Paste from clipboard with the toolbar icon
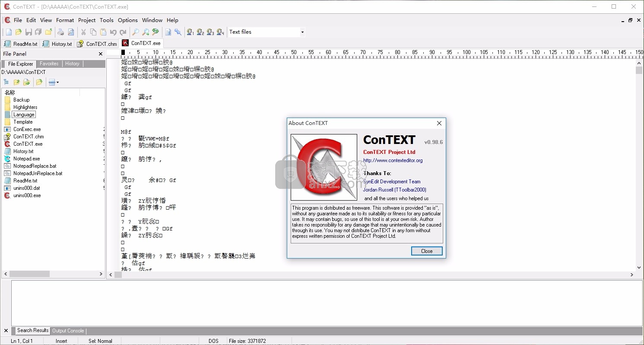This screenshot has height=345, width=644. 103,32
